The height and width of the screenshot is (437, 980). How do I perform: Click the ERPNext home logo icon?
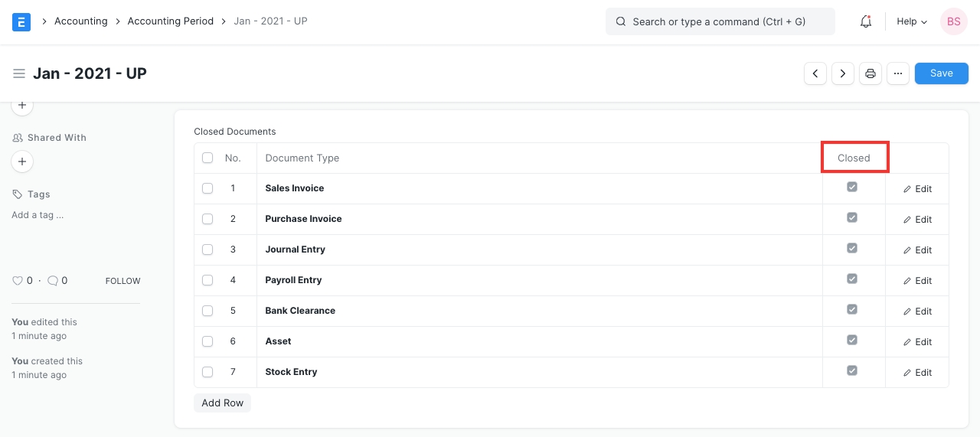pyautogui.click(x=21, y=21)
